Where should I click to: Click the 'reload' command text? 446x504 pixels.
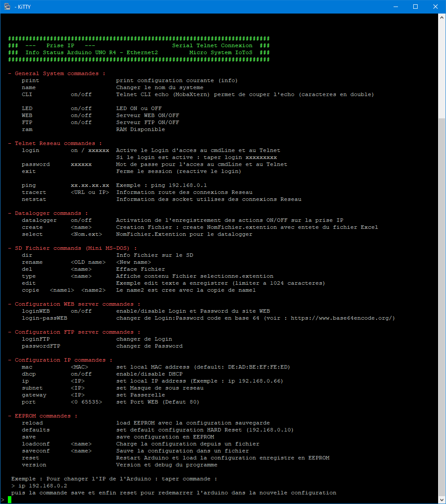(x=32, y=423)
